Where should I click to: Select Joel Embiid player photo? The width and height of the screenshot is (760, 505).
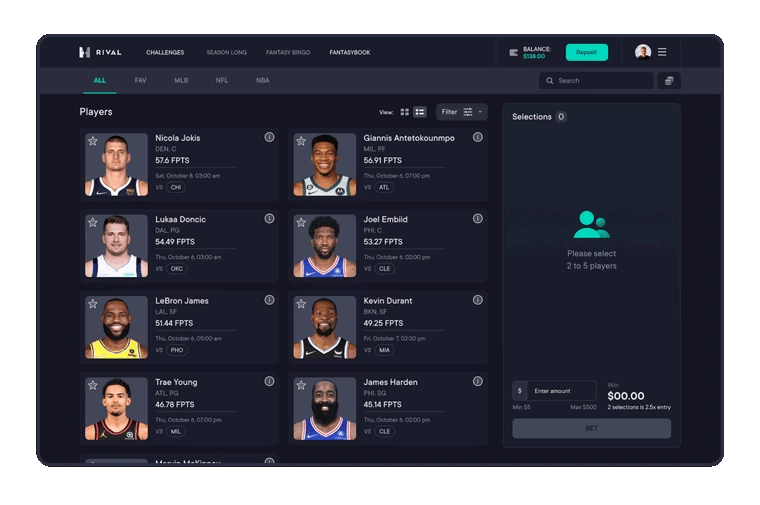[325, 246]
